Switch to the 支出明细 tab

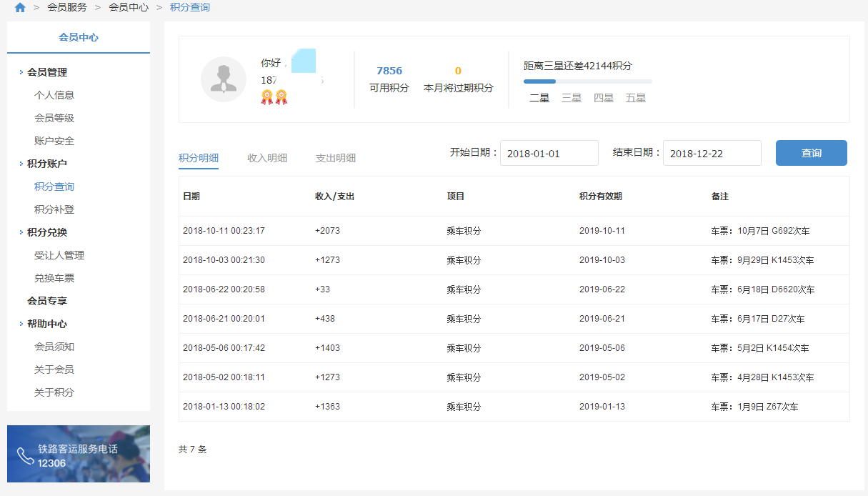(336, 158)
